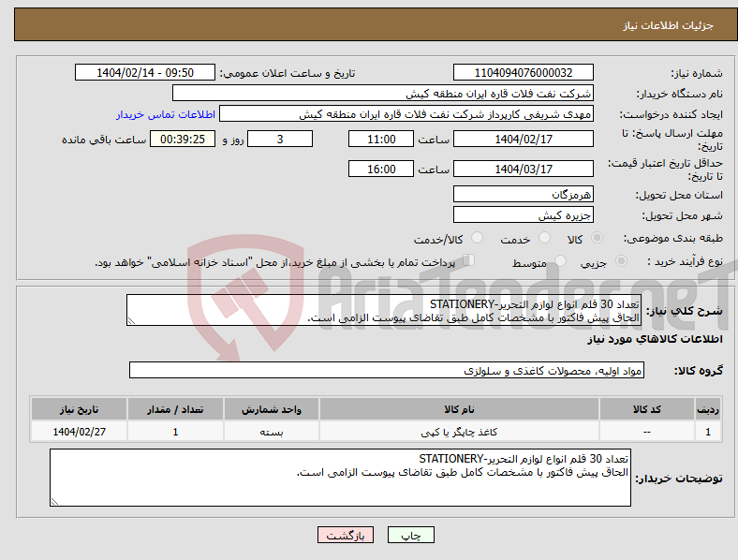The height and width of the screenshot is (560, 738).
Task: Select the کالا radio button
Action: pos(597,238)
